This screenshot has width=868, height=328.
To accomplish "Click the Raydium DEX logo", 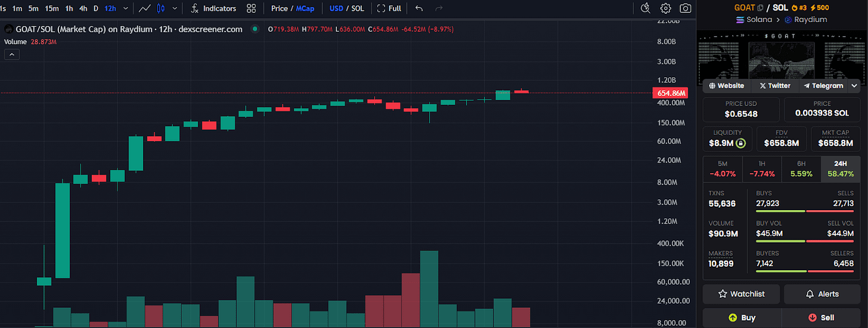I will 788,20.
